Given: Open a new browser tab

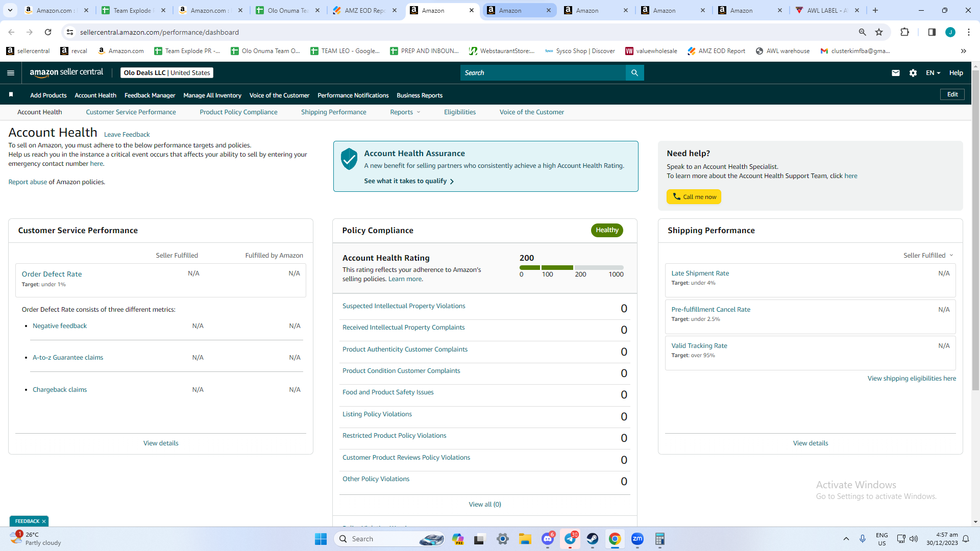Looking at the screenshot, I should (x=875, y=10).
